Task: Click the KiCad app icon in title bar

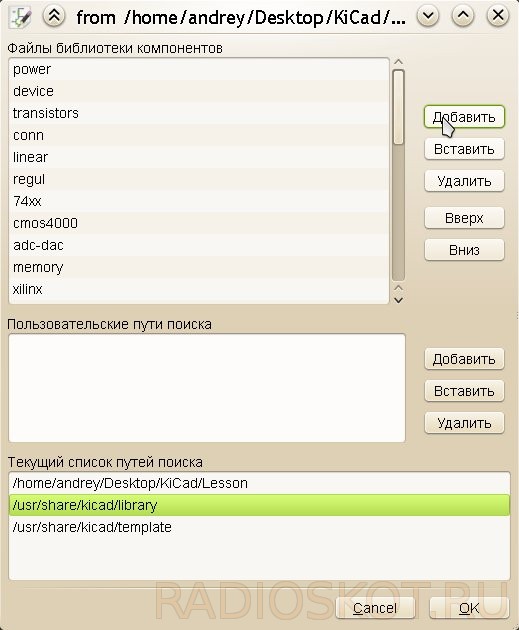Action: tap(20, 17)
